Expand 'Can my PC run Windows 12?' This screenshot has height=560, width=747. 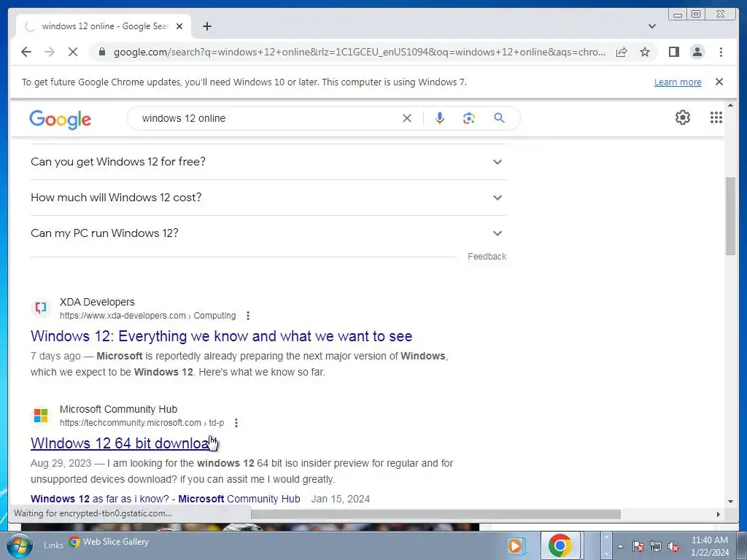pos(268,233)
